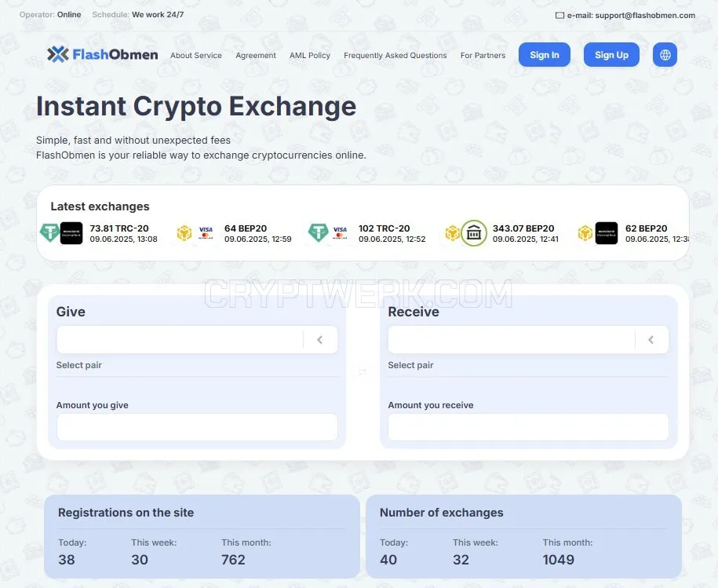Click the bank building icon near 343.07 BEP20

coord(474,233)
